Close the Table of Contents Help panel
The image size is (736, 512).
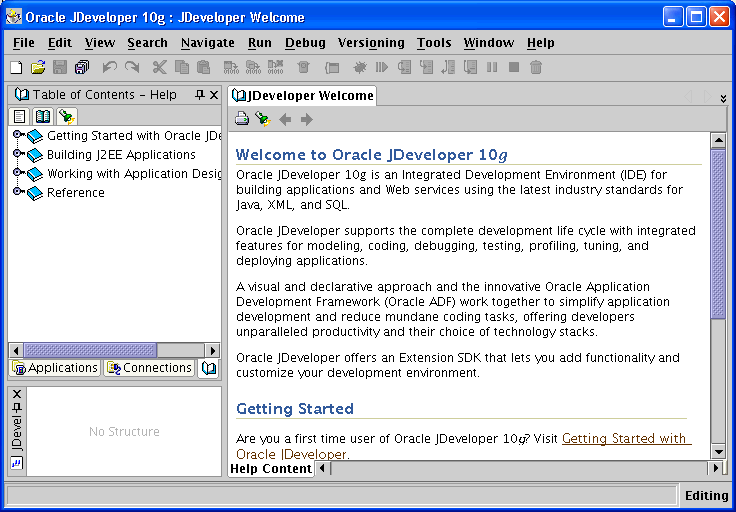[214, 95]
